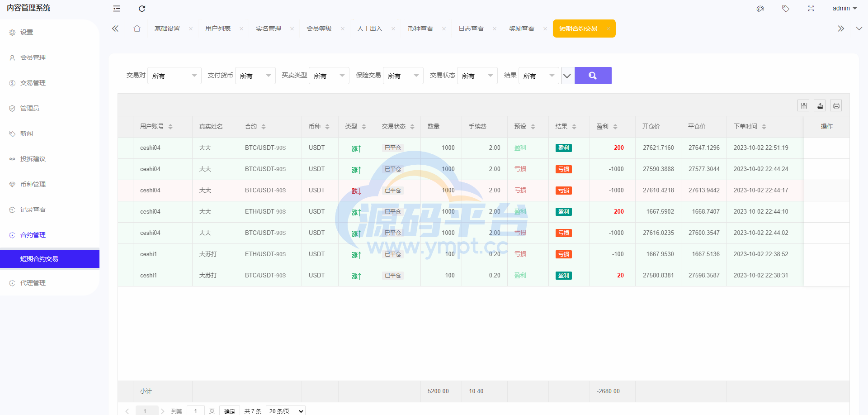Open the 交易对 filter dropdown
The image size is (868, 415).
click(175, 76)
